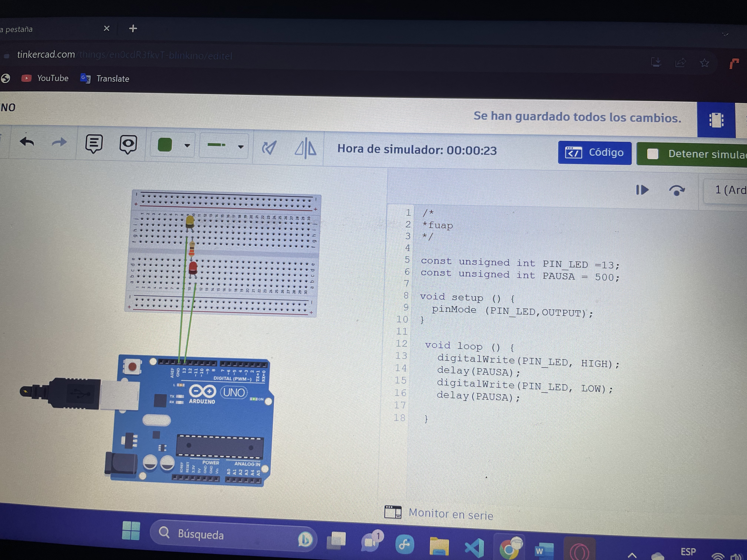Expand the wire color dropdown arrow
This screenshot has width=747, height=560.
(187, 146)
